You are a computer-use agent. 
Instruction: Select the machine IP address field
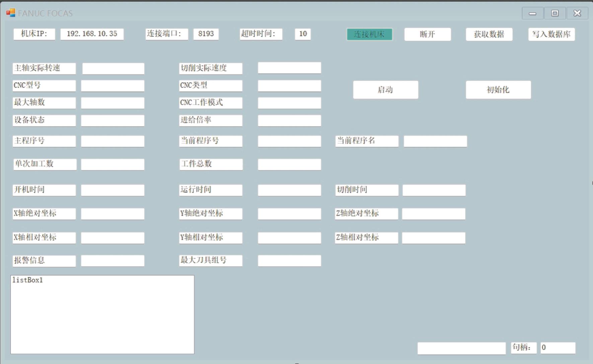pyautogui.click(x=92, y=34)
